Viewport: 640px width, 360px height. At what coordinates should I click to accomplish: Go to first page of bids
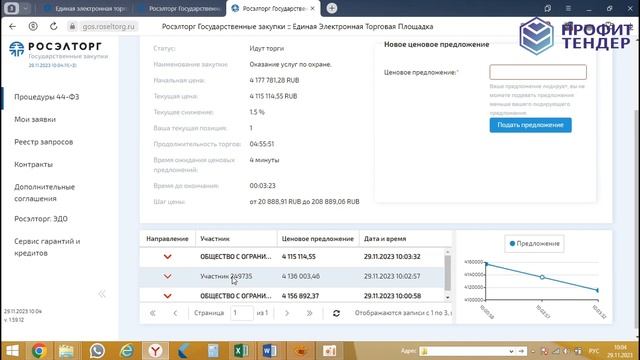[x=152, y=313]
